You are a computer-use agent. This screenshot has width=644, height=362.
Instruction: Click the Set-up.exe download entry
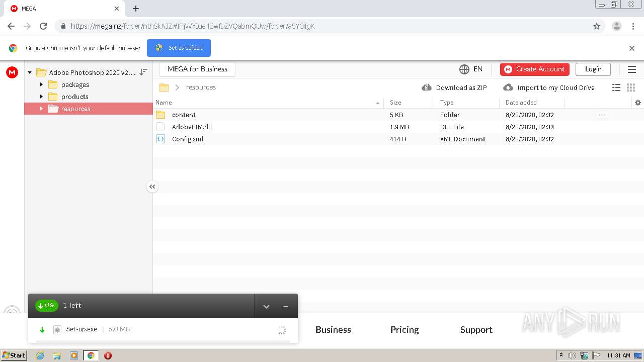pyautogui.click(x=163, y=330)
